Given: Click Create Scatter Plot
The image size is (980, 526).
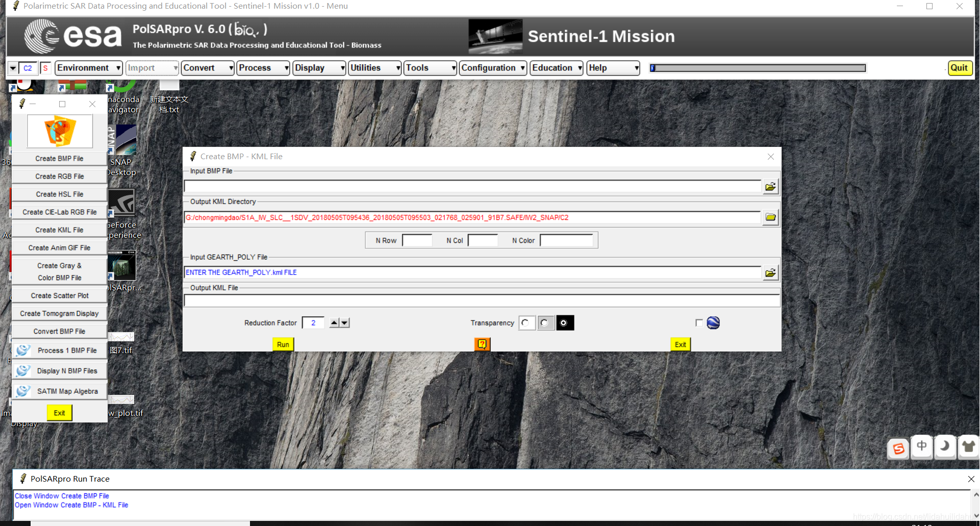Looking at the screenshot, I should pyautogui.click(x=59, y=296).
